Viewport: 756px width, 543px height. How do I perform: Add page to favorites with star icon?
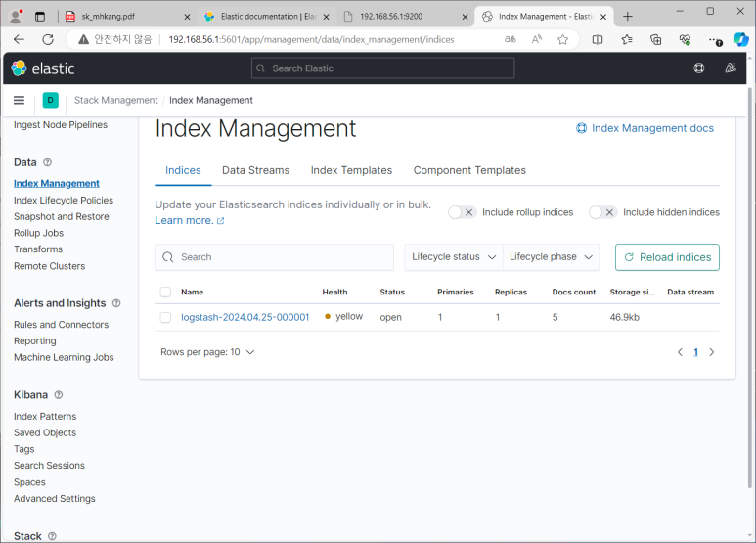pyautogui.click(x=562, y=39)
